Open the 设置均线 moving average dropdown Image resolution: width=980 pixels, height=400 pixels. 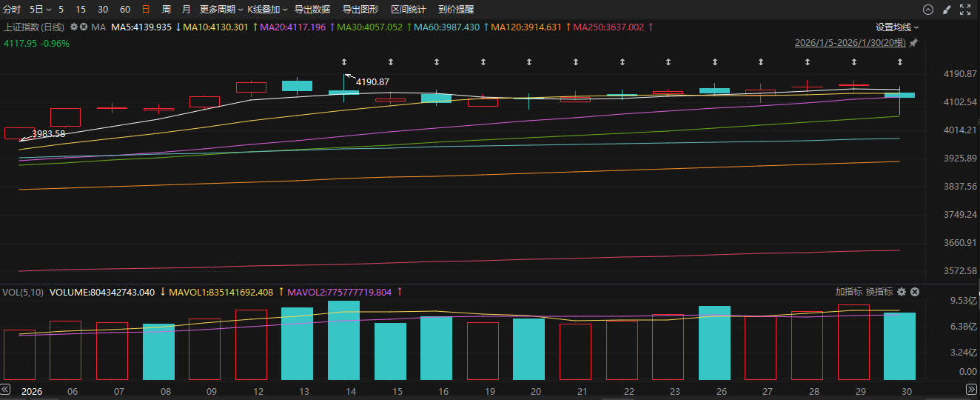point(897,27)
